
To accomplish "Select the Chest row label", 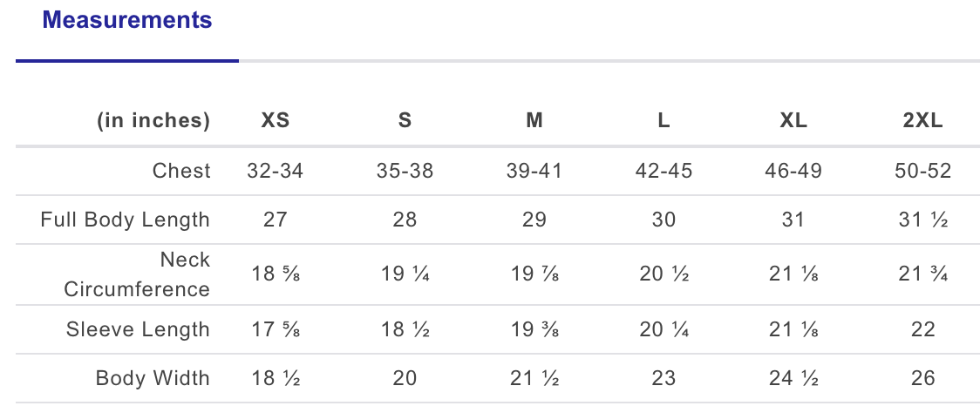I will click(x=181, y=171).
